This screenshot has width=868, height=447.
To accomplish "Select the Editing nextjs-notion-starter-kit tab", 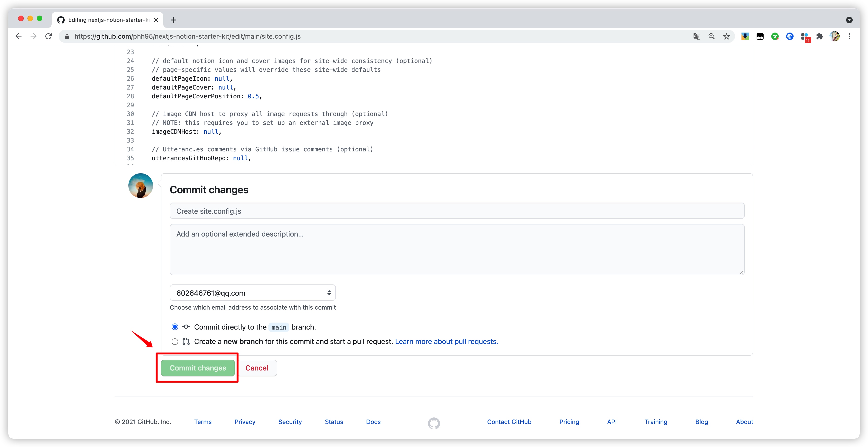I will coord(108,20).
